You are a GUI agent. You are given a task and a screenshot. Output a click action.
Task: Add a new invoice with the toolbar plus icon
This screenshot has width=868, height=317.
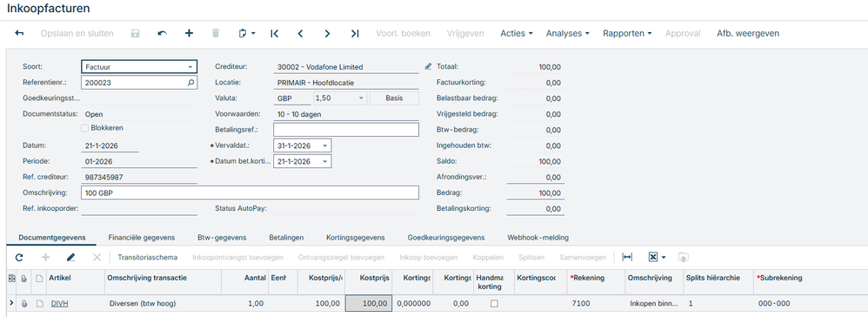point(189,33)
